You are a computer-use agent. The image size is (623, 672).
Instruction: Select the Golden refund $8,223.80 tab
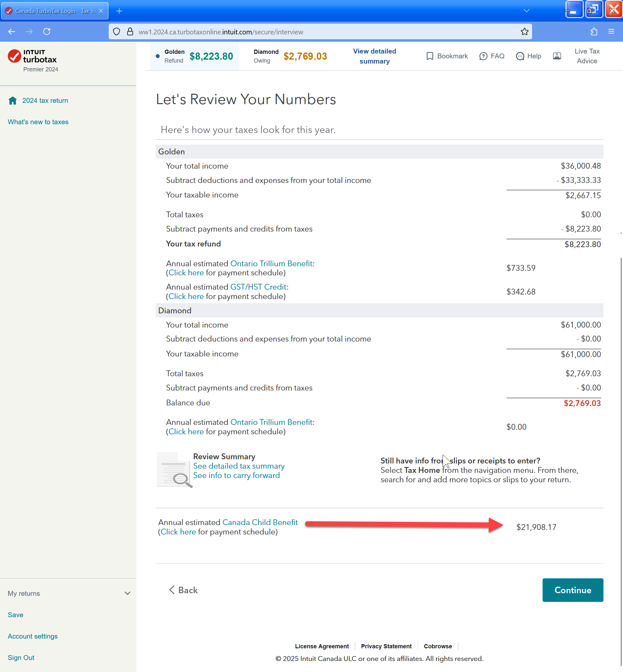194,56
